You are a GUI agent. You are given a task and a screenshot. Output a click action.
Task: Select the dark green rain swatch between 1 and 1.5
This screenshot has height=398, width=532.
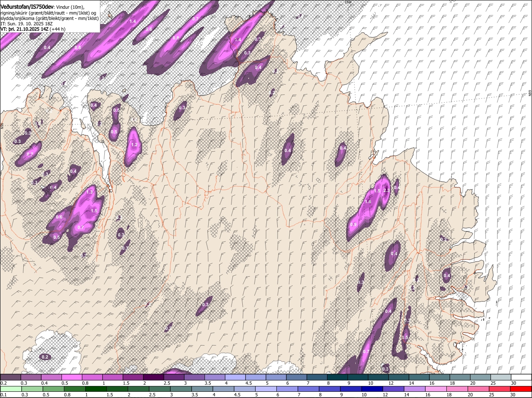tap(96, 389)
